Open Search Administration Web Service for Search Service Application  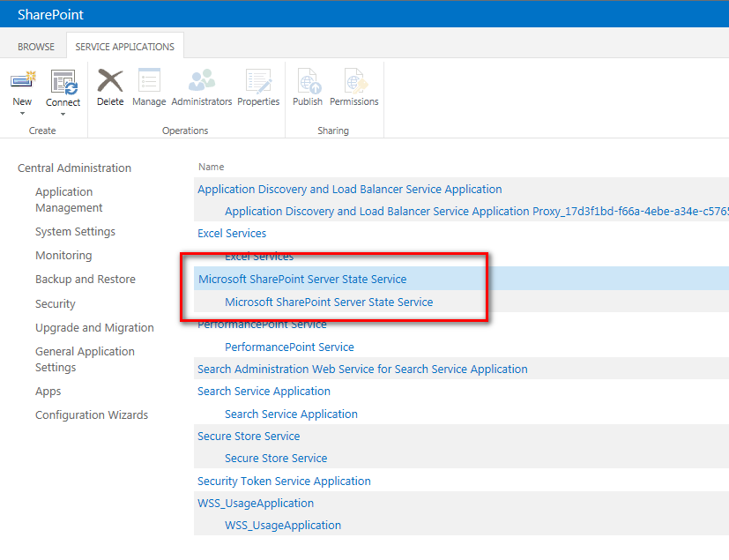point(362,369)
